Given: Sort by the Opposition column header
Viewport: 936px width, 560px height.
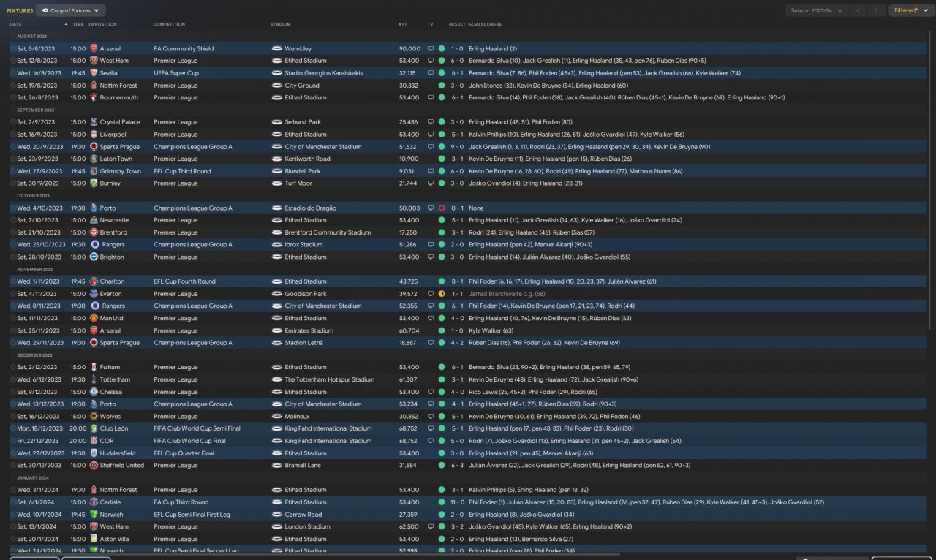Looking at the screenshot, I should pyautogui.click(x=102, y=24).
